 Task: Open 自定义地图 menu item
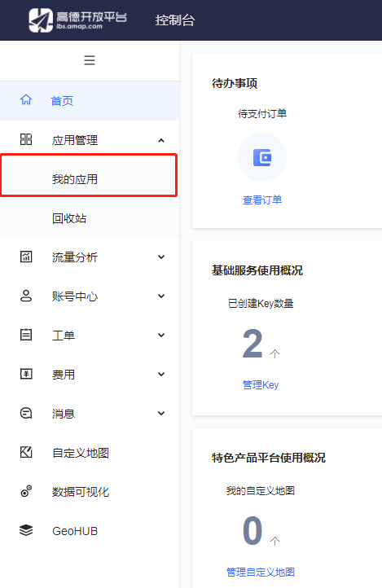click(90, 453)
